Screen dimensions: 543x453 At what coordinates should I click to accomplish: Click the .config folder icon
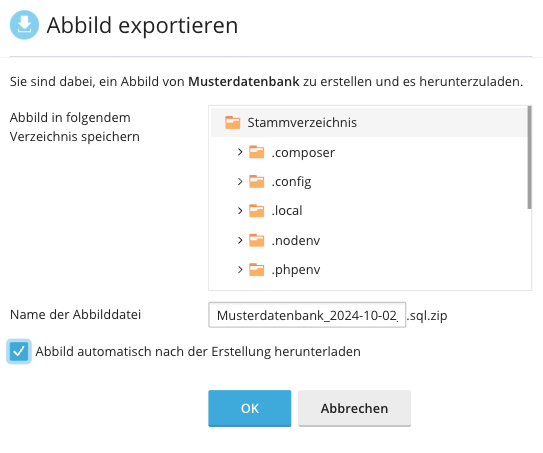tap(257, 181)
